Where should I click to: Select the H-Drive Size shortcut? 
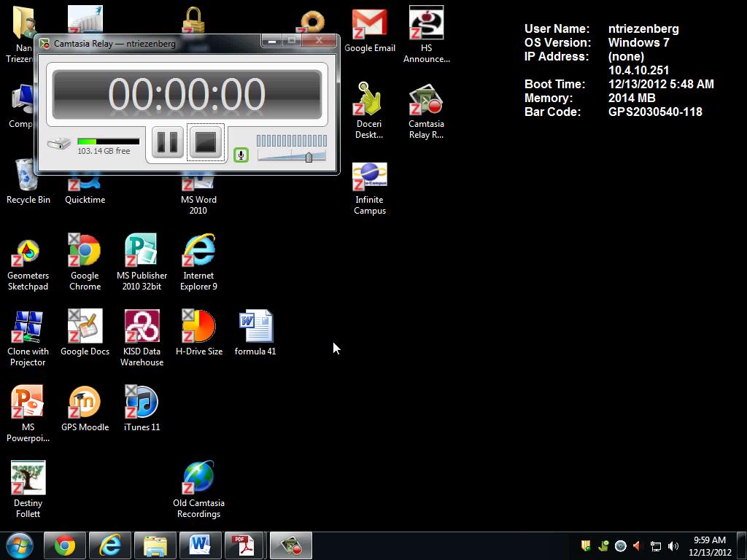coord(199,332)
